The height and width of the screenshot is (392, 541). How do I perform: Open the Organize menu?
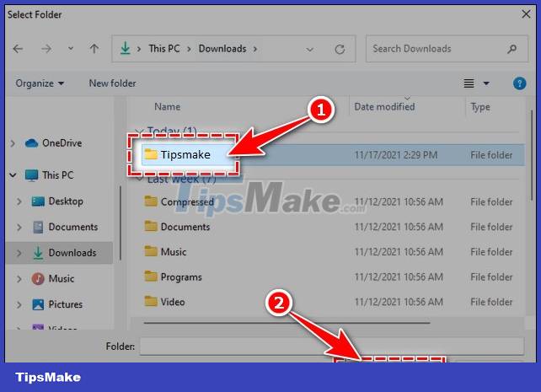click(x=40, y=83)
